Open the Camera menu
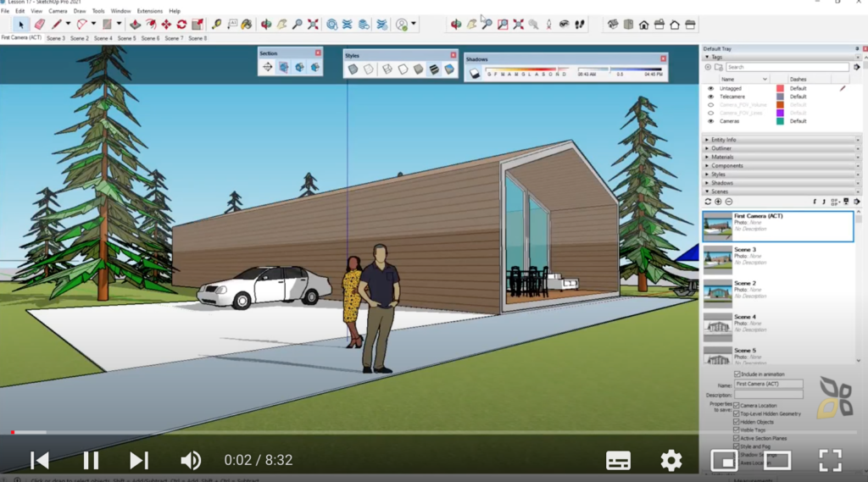The height and width of the screenshot is (482, 868). click(58, 11)
